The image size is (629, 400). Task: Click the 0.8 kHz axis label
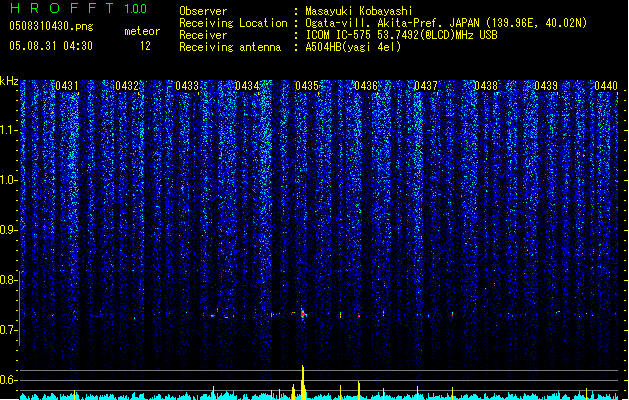pyautogui.click(x=8, y=280)
